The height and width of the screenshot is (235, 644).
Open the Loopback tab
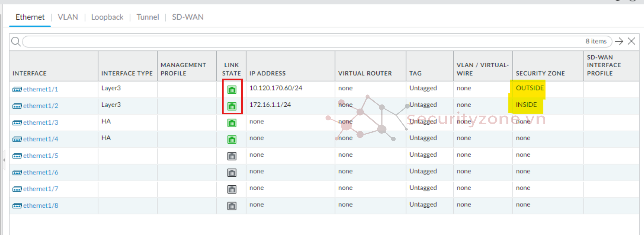click(107, 17)
